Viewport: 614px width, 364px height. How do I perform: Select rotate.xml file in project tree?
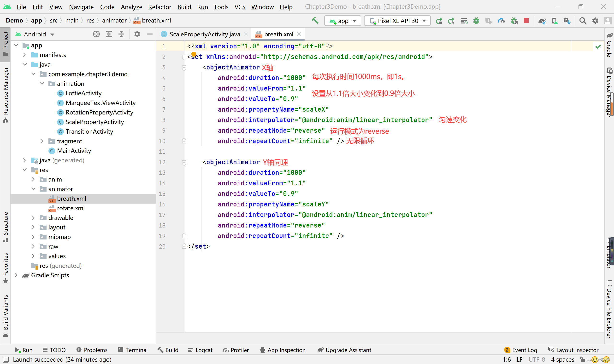point(71,208)
